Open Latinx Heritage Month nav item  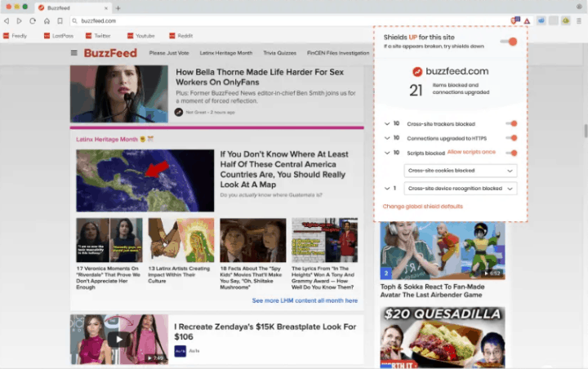[x=225, y=53]
